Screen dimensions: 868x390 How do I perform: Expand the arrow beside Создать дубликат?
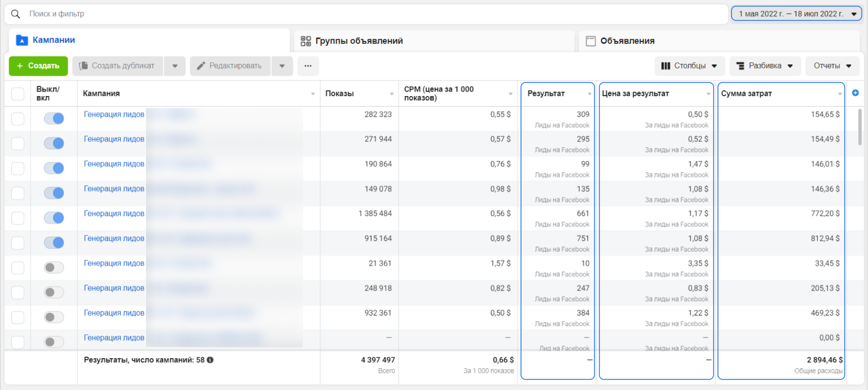click(175, 66)
